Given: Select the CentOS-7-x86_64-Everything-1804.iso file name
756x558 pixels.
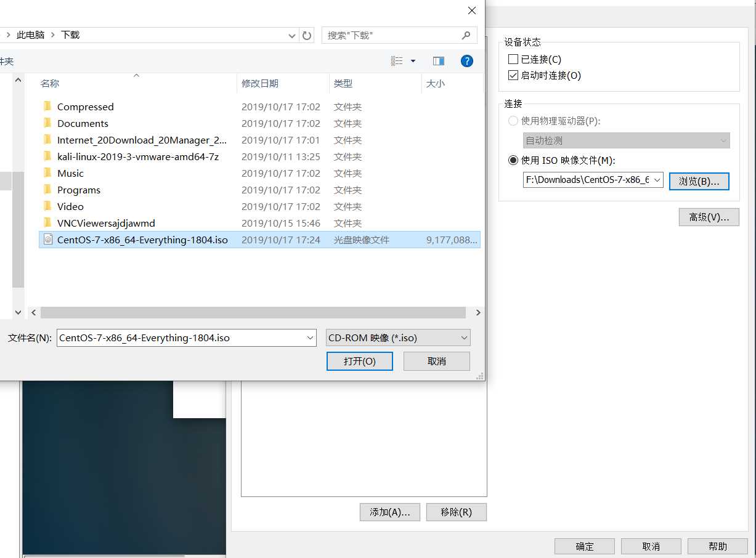Looking at the screenshot, I should pos(142,240).
